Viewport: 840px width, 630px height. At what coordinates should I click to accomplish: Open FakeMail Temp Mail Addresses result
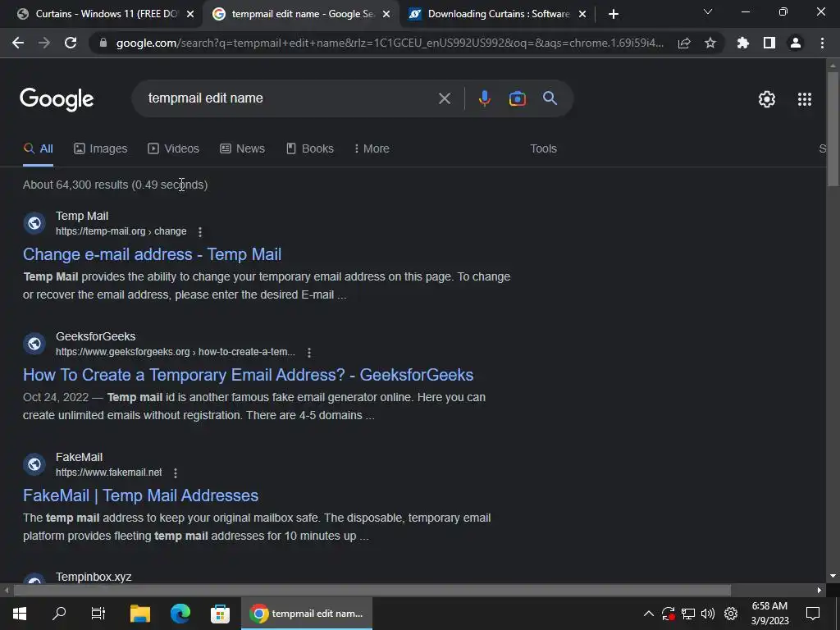click(x=140, y=495)
